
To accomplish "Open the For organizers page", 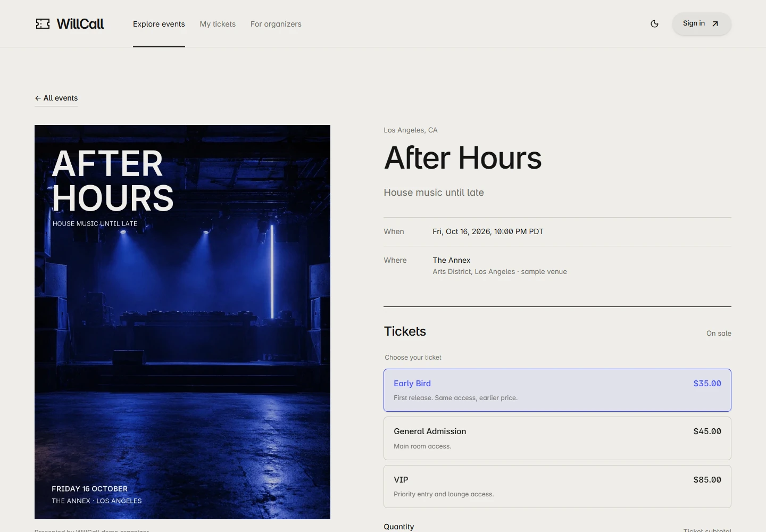I will (x=276, y=24).
